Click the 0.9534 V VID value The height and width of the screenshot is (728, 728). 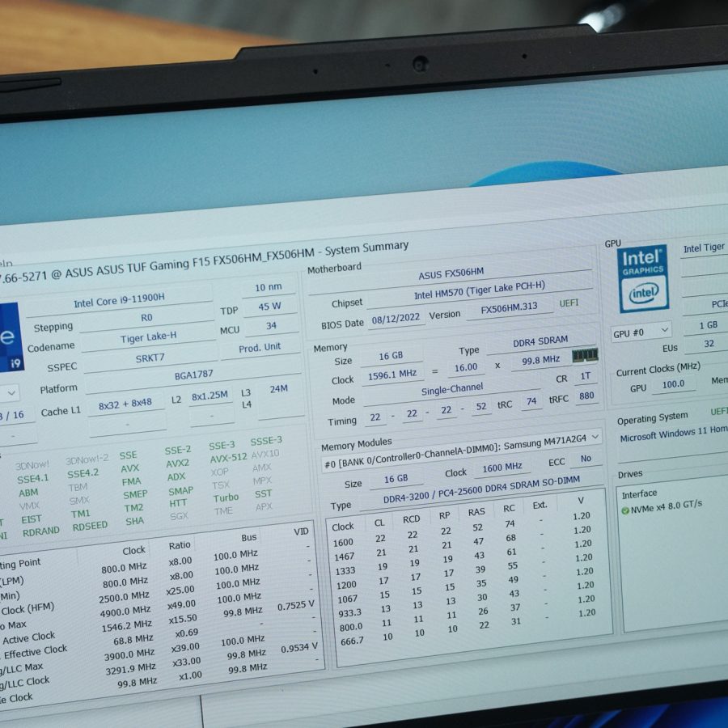click(299, 648)
